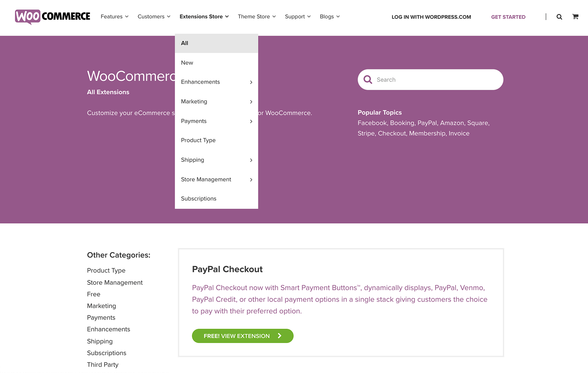The width and height of the screenshot is (588, 373).
Task: Click the Free! View Extension button
Action: pos(243,336)
